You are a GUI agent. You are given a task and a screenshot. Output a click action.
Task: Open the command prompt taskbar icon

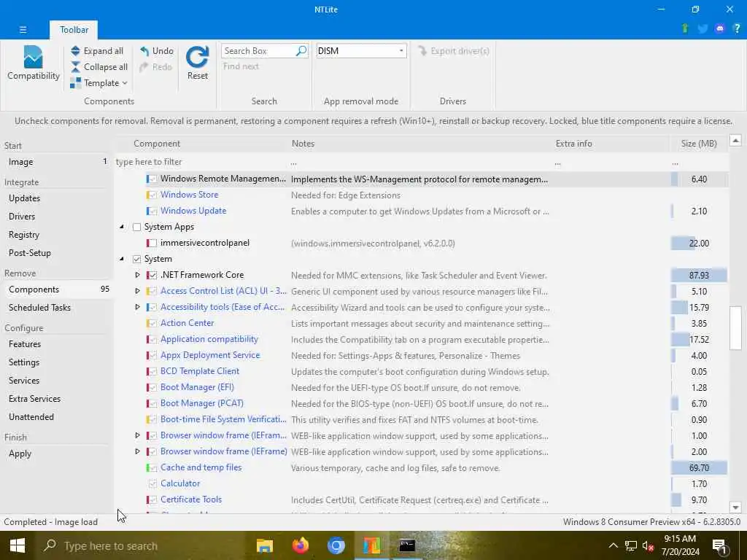click(407, 545)
